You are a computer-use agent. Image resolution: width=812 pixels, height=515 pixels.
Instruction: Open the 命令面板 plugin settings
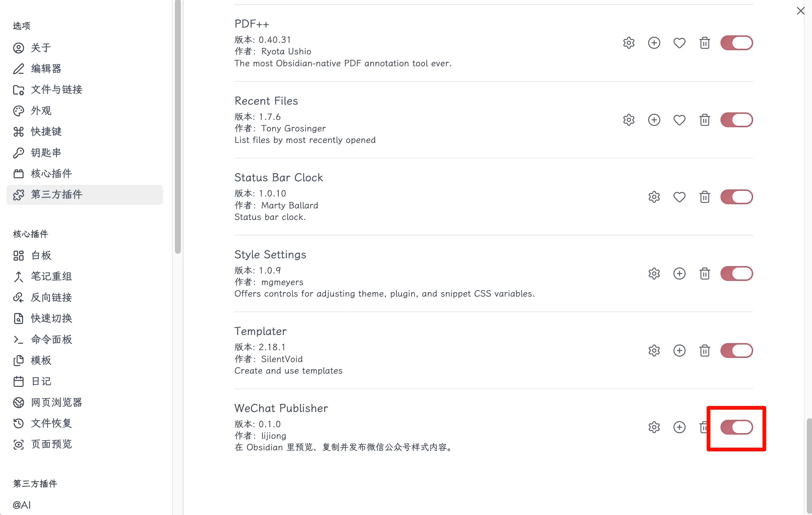pos(51,339)
